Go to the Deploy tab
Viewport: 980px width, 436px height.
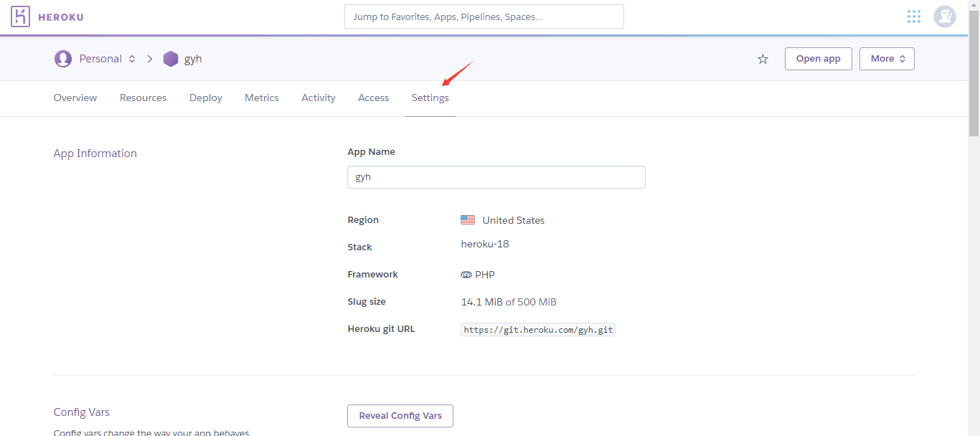(206, 98)
